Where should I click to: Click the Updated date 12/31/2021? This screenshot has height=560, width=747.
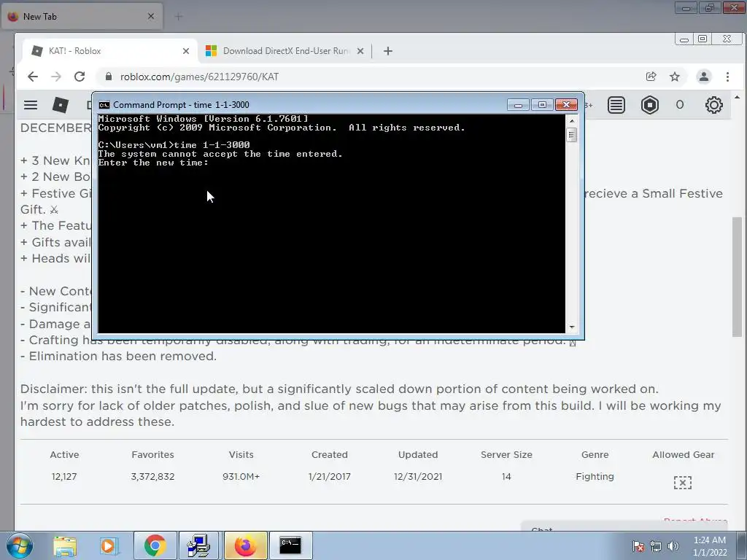(418, 477)
